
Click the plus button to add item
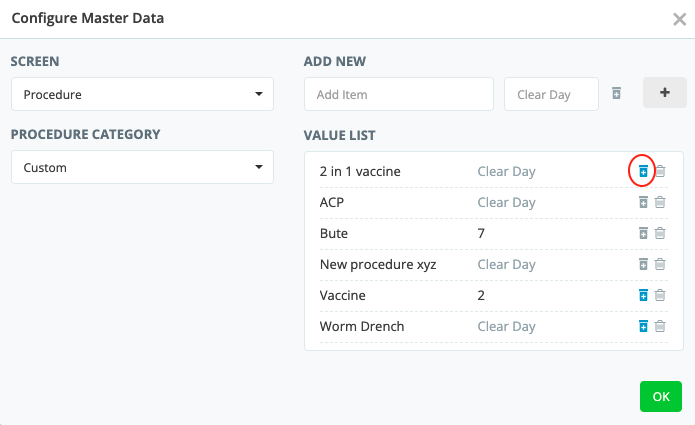click(x=665, y=94)
